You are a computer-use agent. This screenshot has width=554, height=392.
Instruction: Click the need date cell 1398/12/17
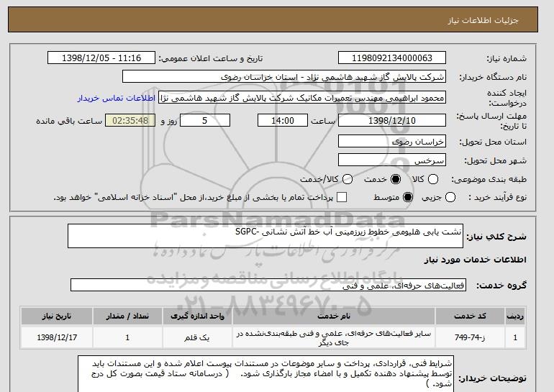tap(57, 337)
